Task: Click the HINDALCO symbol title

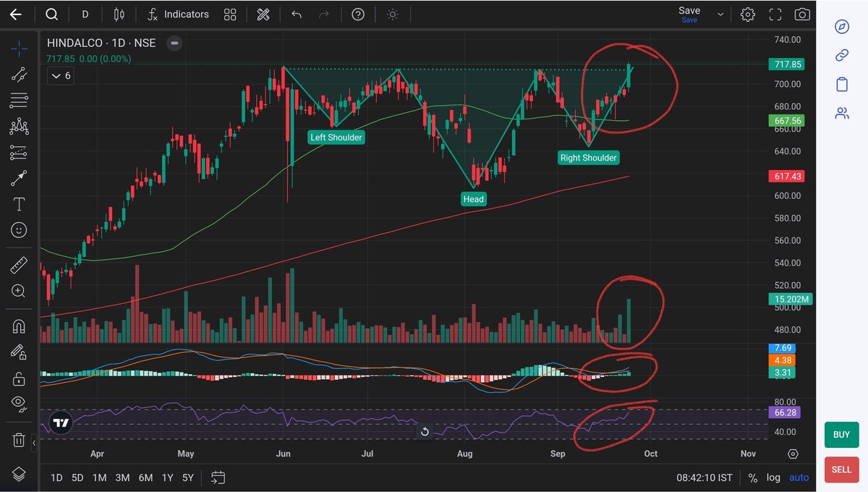Action: pos(101,43)
